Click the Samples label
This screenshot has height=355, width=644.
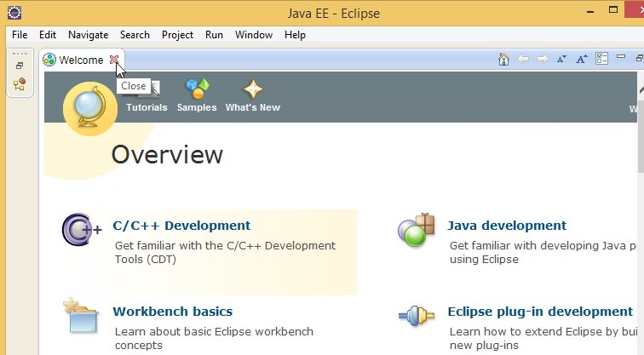pyautogui.click(x=197, y=107)
